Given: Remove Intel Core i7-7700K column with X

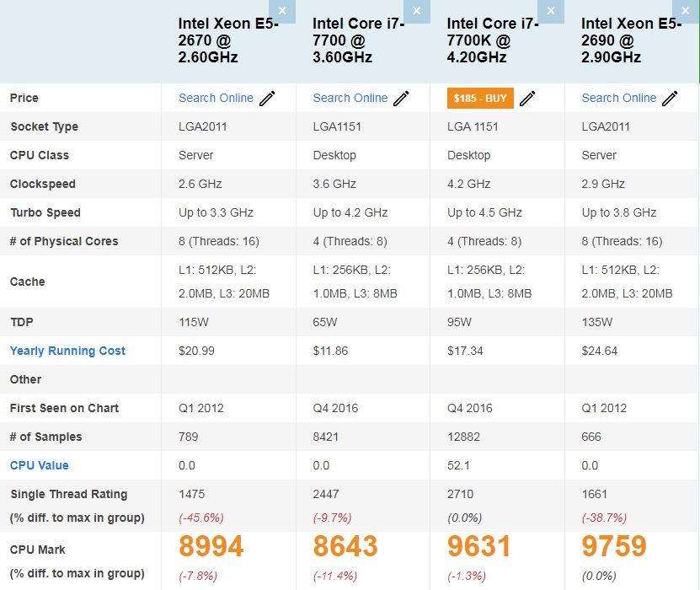Looking at the screenshot, I should click(551, 11).
